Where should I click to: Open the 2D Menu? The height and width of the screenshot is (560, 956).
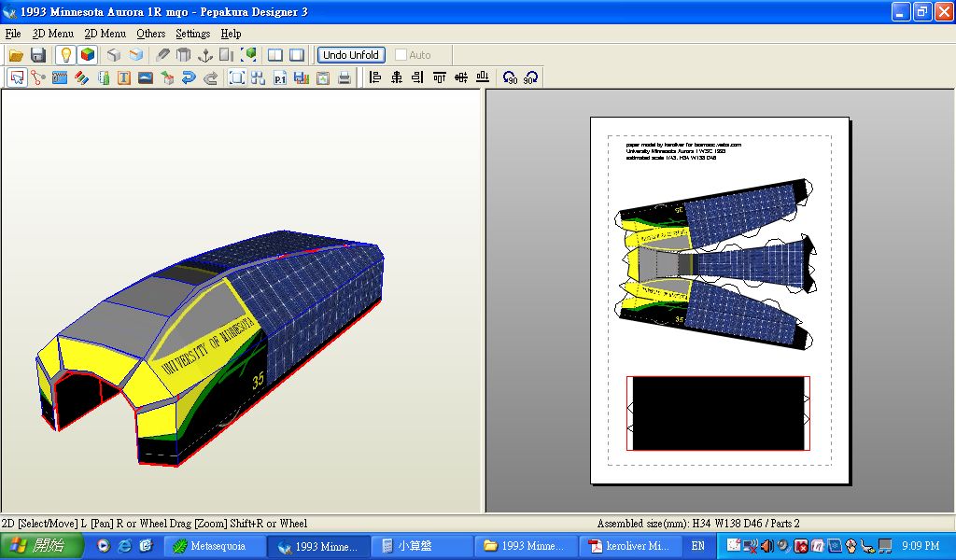105,34
